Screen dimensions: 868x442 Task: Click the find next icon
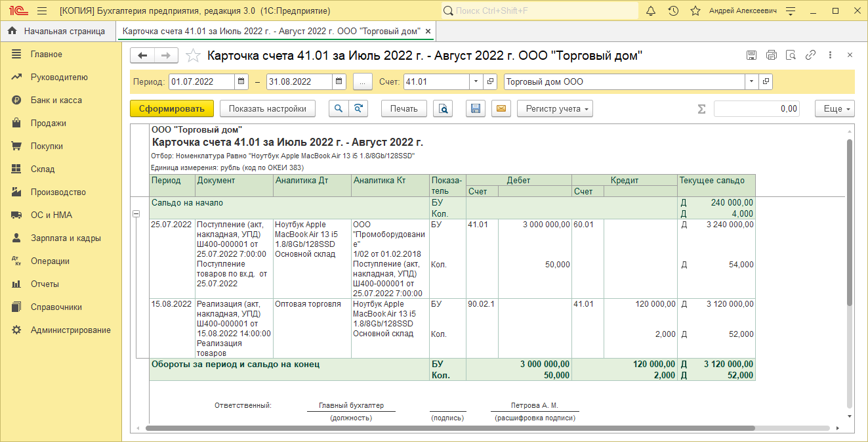tap(358, 108)
